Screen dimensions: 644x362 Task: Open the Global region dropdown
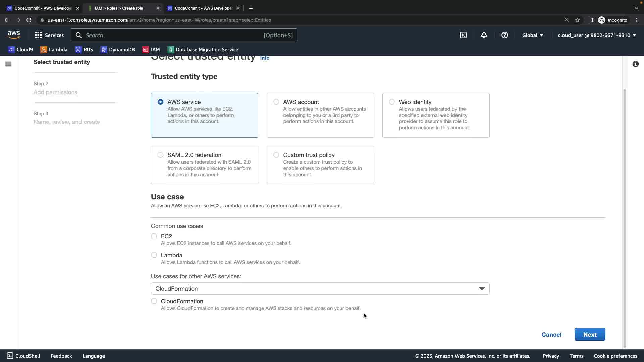(532, 35)
